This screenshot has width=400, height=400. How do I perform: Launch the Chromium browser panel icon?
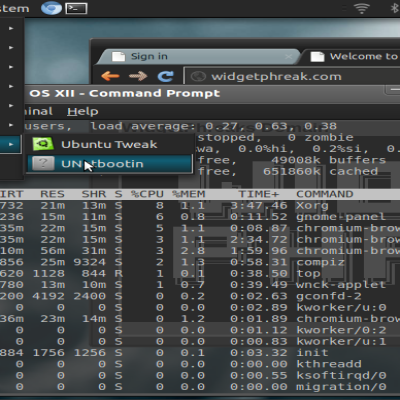(x=51, y=8)
